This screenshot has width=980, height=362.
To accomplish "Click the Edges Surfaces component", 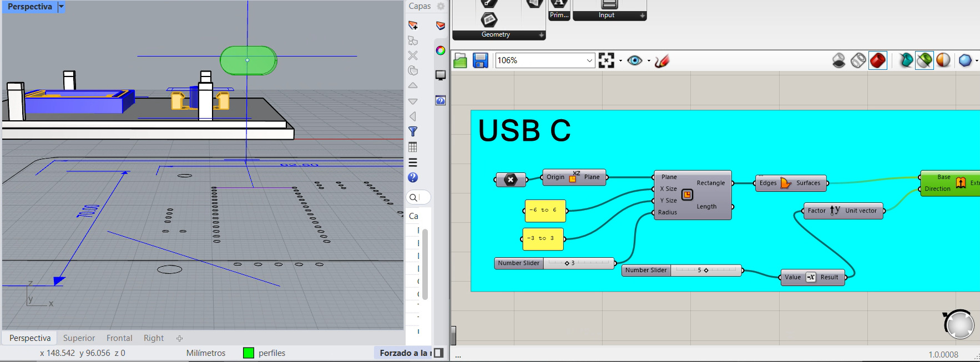I will click(x=790, y=183).
